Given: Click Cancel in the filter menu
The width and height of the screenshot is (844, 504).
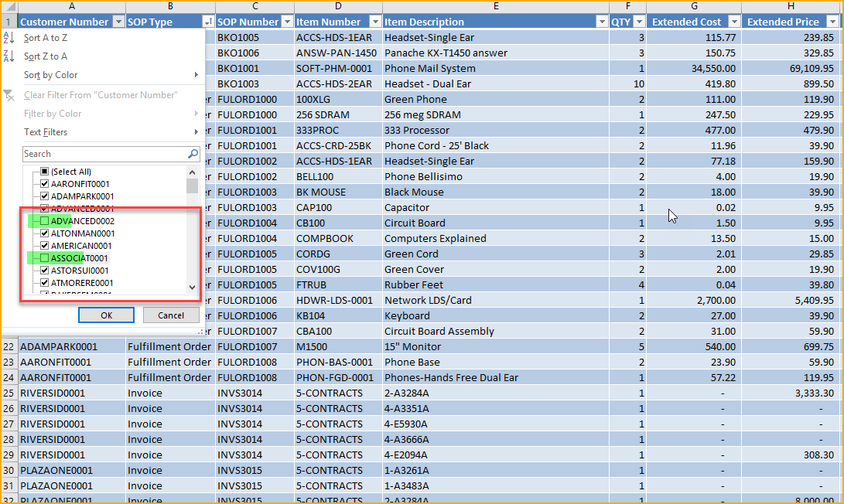Looking at the screenshot, I should [171, 315].
